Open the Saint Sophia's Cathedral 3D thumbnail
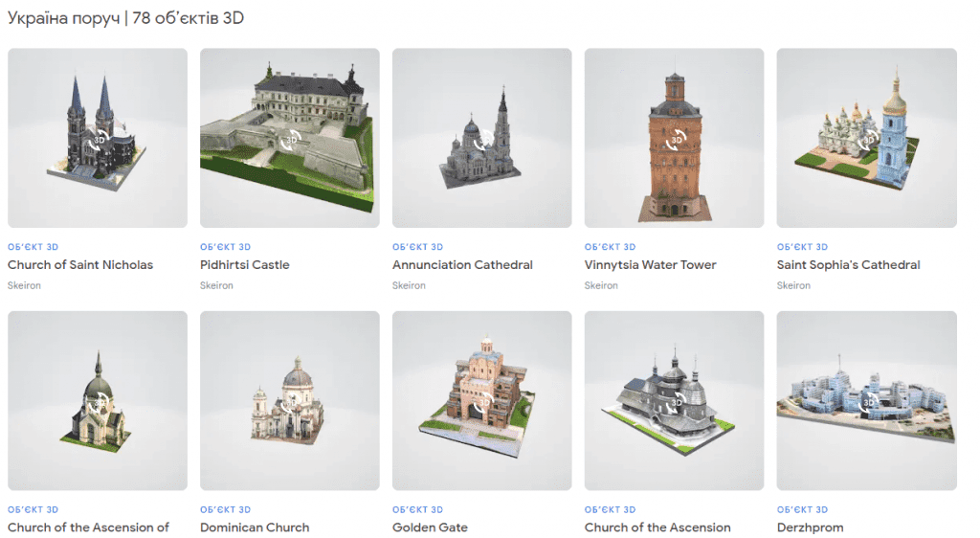Screen dimensions: 980x538 866,138
